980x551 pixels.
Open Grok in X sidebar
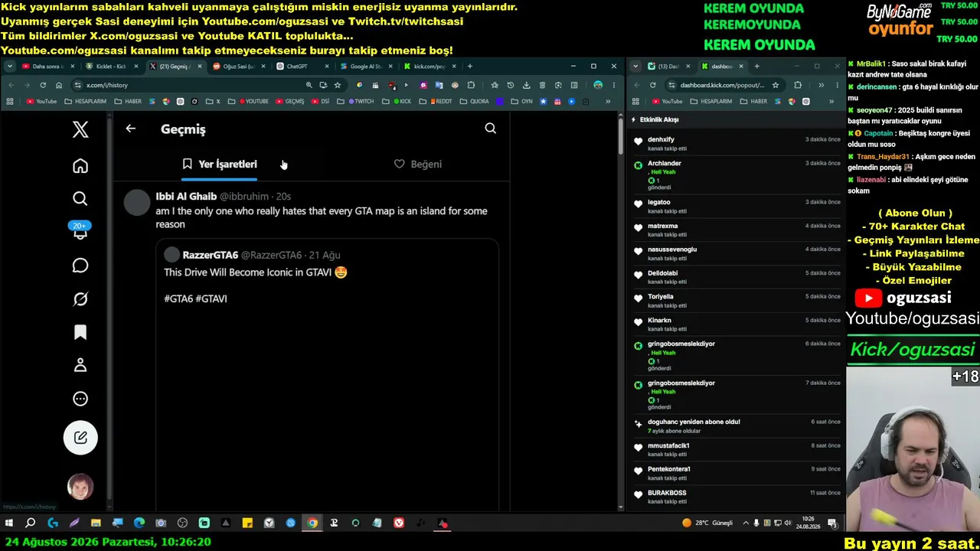coord(80,299)
